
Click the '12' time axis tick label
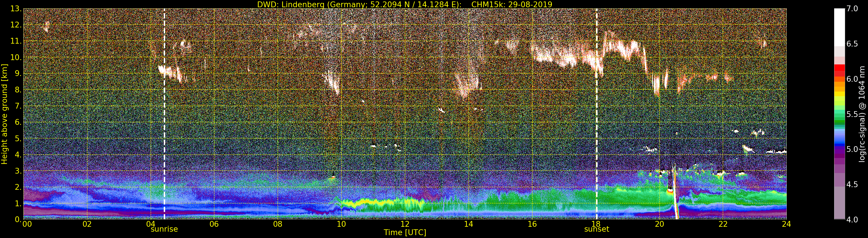click(x=405, y=224)
